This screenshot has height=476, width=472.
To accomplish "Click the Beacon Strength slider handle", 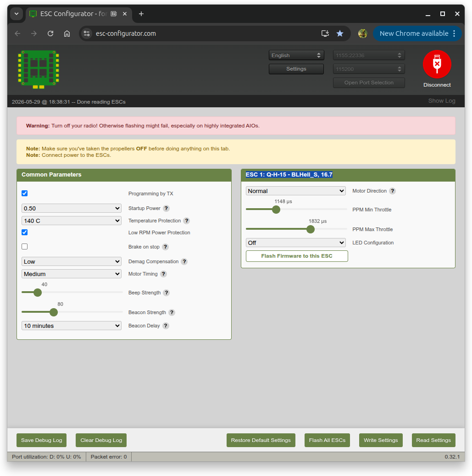I will pyautogui.click(x=54, y=312).
